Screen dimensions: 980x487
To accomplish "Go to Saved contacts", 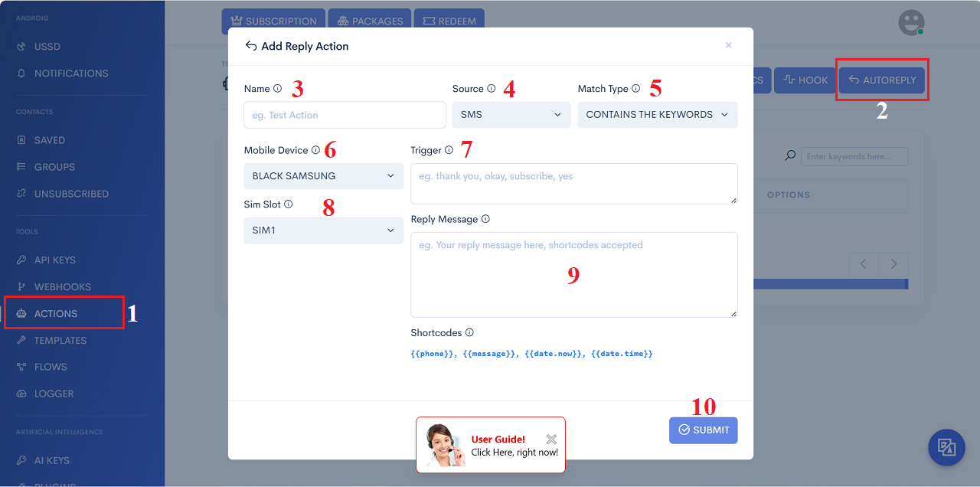I will pos(49,140).
